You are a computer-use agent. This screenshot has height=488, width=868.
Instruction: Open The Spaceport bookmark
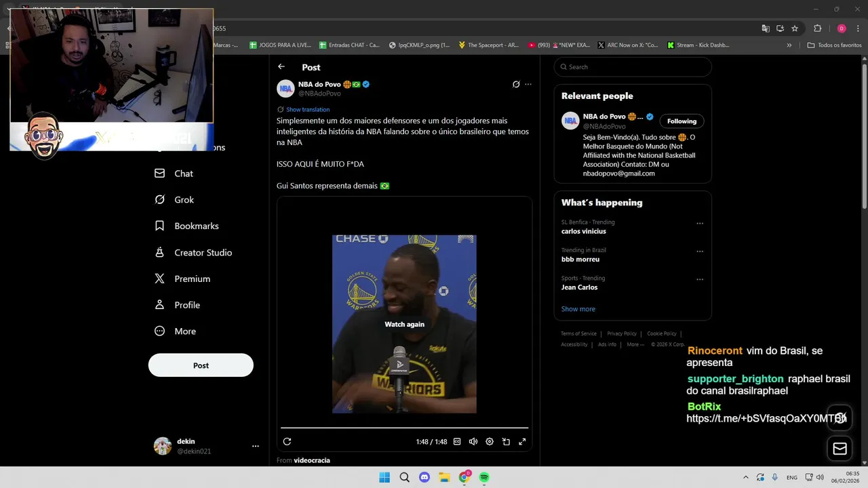coord(488,45)
